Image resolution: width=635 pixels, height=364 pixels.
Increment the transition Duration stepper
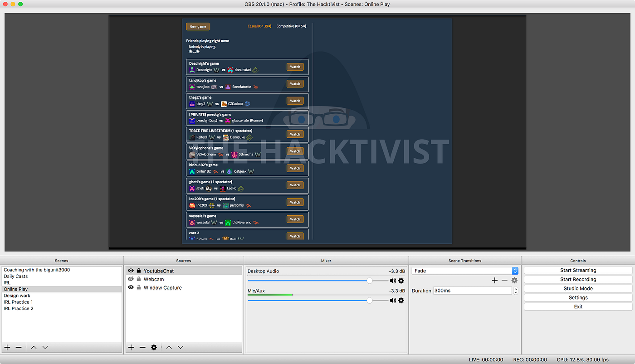point(515,288)
